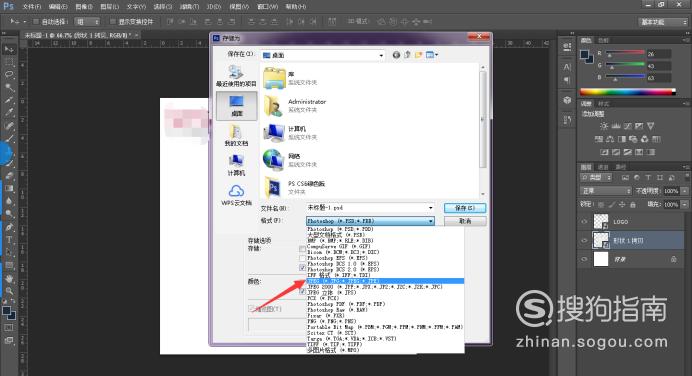Choose TIFF (*.TIF;*.TIFF) from the format list
This screenshot has height=376, width=692.
385,344
